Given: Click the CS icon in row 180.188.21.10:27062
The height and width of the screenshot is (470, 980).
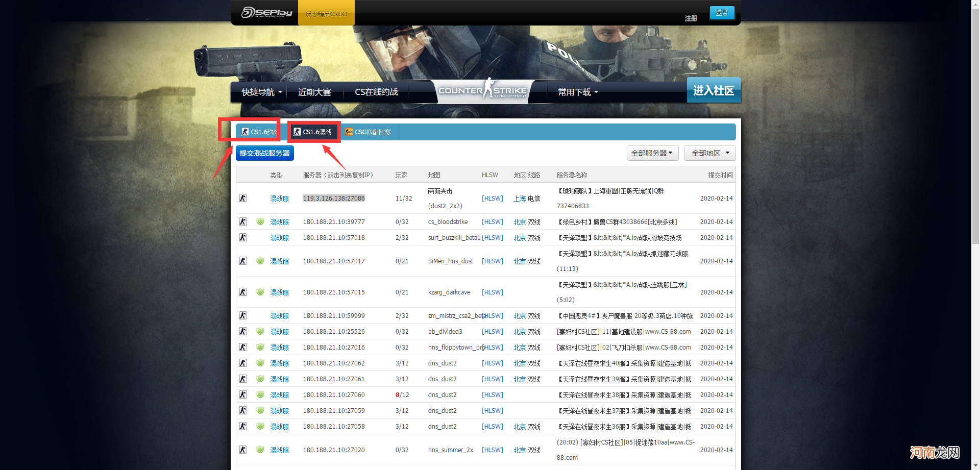Looking at the screenshot, I should pos(243,363).
